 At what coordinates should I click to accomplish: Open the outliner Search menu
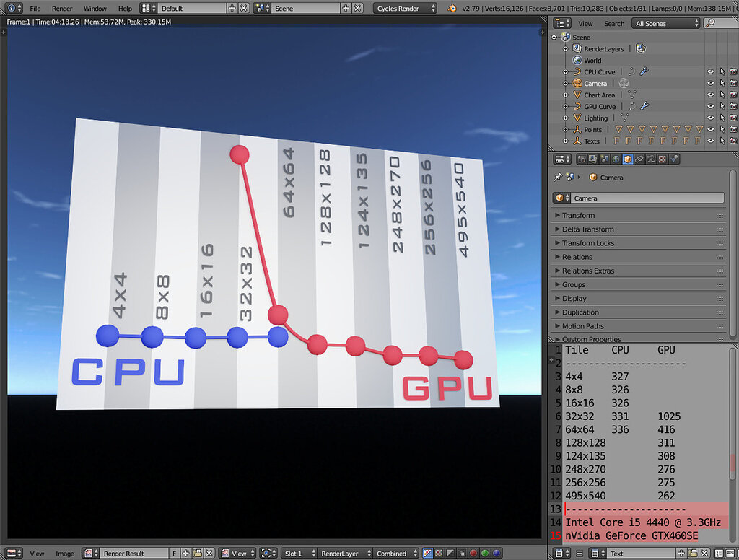tap(614, 24)
